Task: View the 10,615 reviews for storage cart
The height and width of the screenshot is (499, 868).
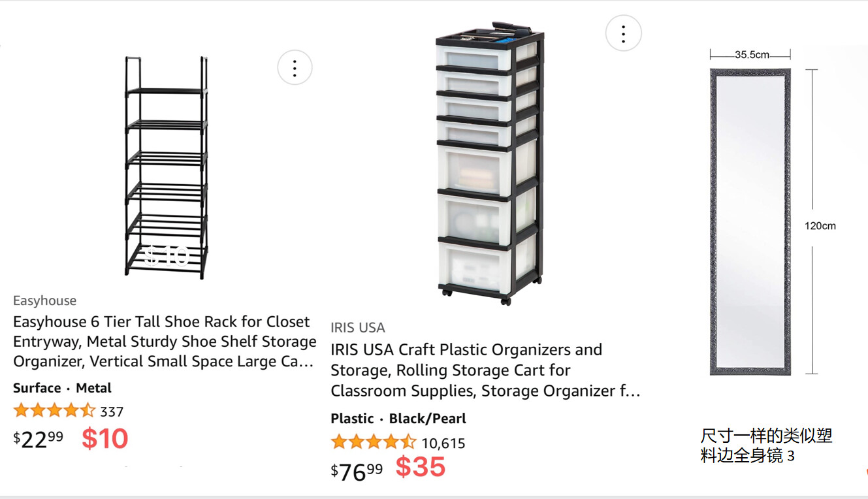Action: [443, 443]
